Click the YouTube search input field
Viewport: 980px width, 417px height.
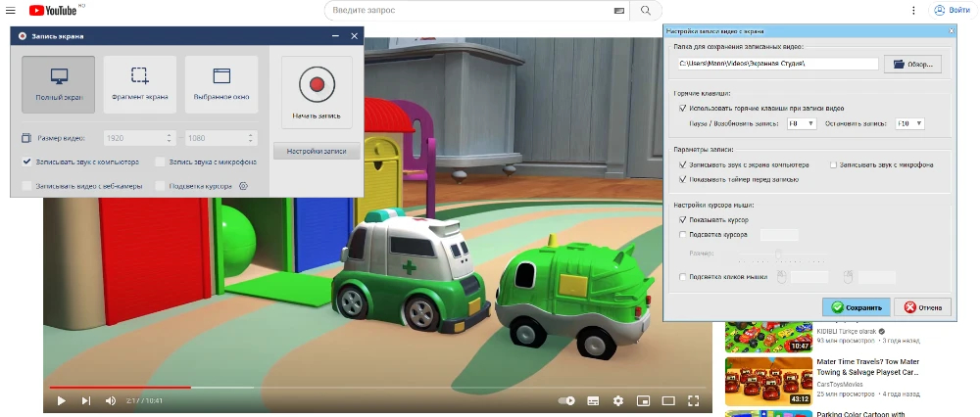(470, 11)
